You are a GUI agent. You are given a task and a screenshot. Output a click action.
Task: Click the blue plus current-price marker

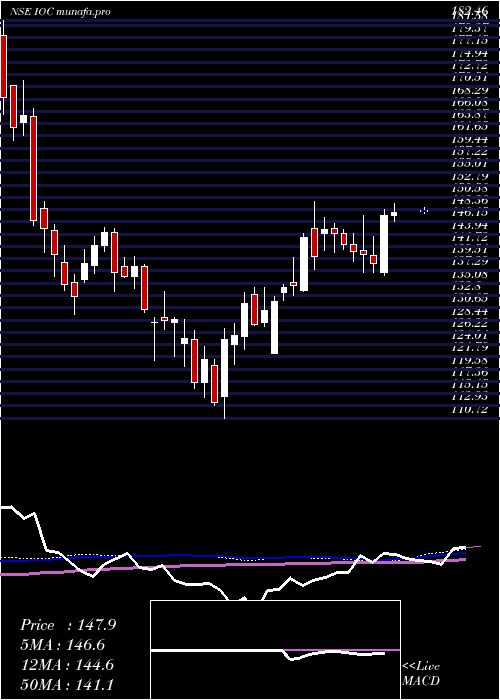coord(424,210)
